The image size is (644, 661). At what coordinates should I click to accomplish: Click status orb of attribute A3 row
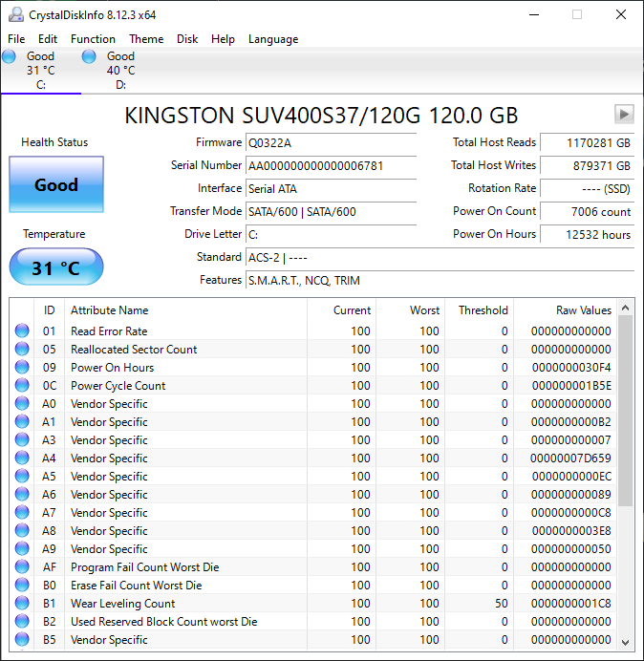click(22, 439)
